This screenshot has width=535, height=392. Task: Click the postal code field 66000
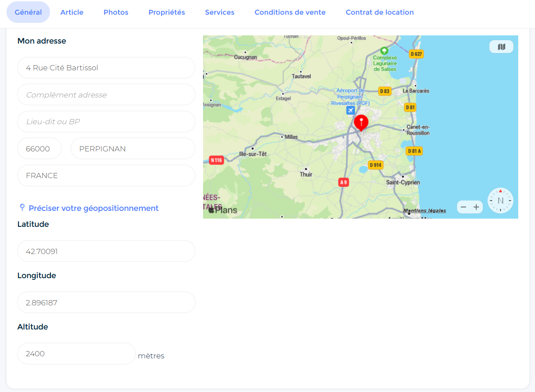(39, 148)
